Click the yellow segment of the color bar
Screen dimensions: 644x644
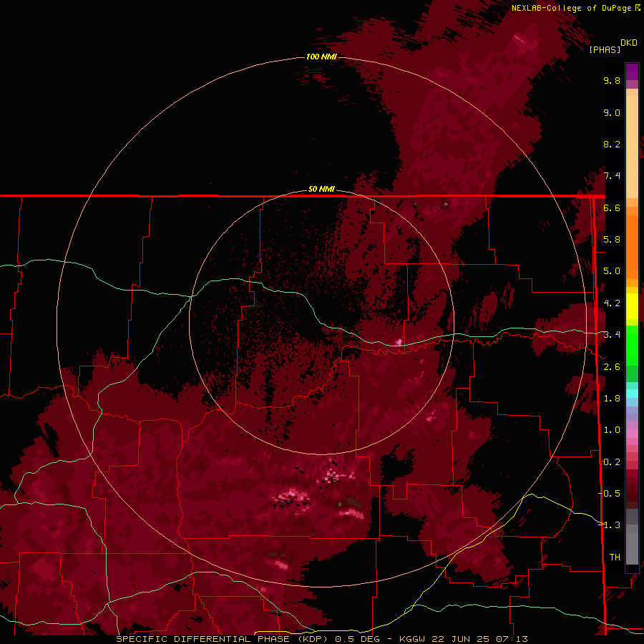(x=632, y=306)
